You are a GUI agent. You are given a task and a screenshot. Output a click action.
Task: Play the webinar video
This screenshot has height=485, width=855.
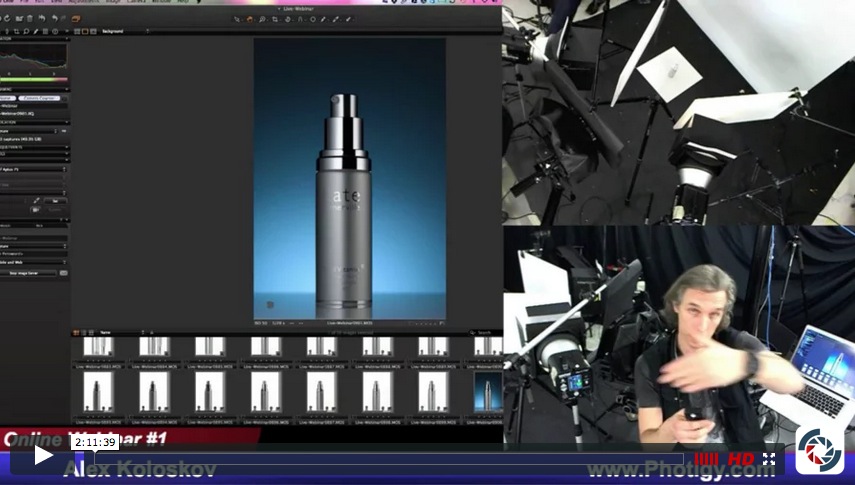[x=43, y=455]
